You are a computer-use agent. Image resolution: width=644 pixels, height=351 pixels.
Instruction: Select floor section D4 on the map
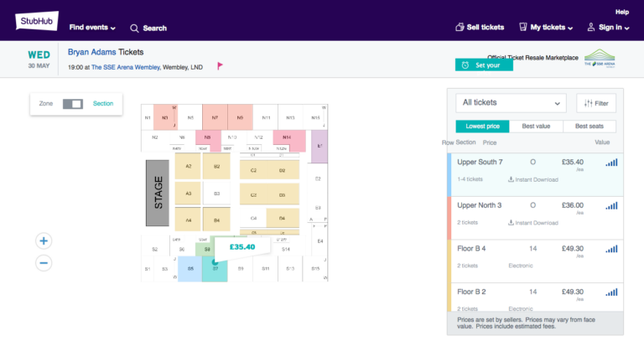[283, 218]
